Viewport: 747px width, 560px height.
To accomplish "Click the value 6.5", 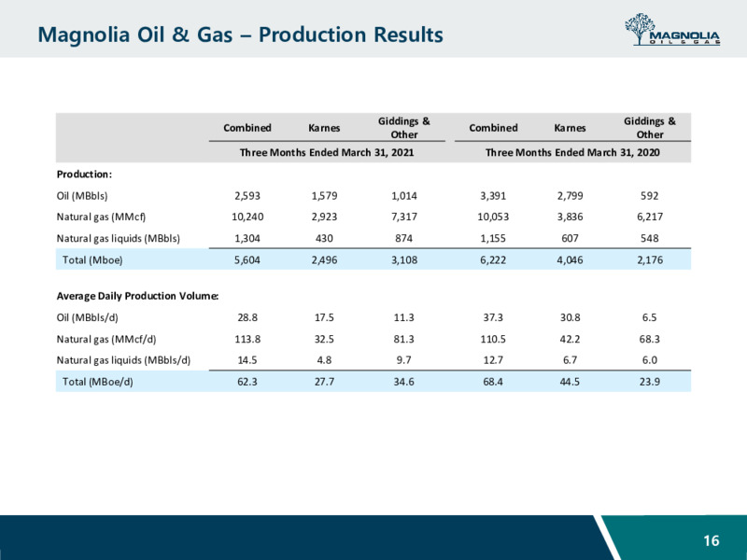I will pyautogui.click(x=649, y=317).
